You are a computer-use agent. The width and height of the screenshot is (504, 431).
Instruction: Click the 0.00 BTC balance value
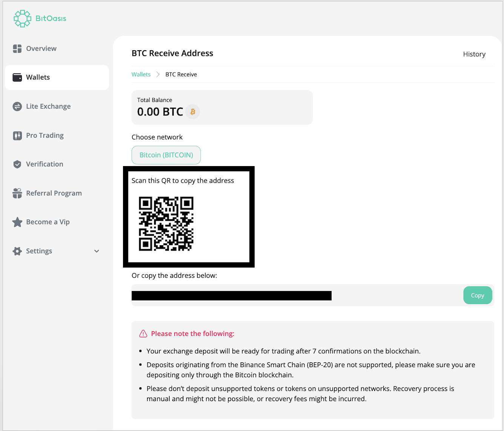(160, 112)
